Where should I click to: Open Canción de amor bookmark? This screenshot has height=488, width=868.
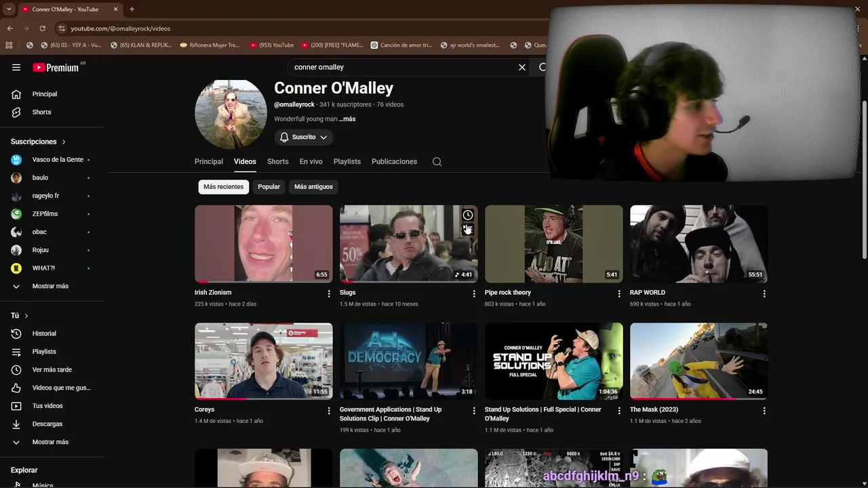tap(401, 45)
